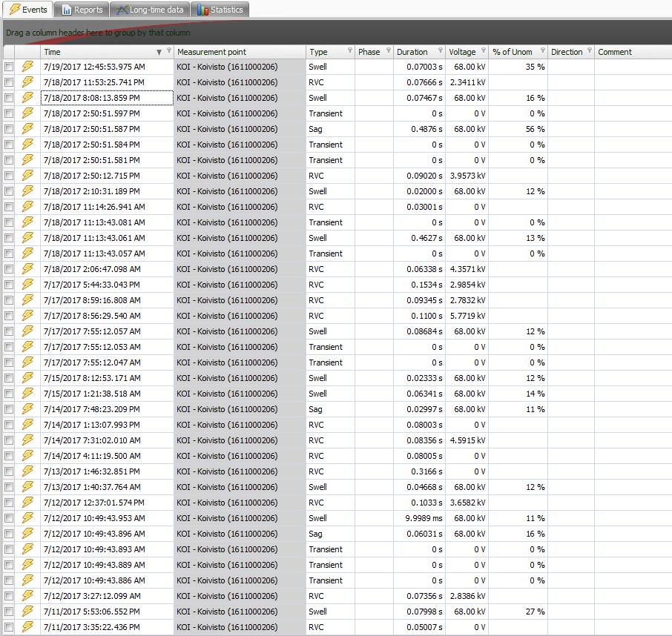Click lightning icon for 7/17/2017 7:55:12.057 AM swell
672x636 pixels.
[x=27, y=331]
